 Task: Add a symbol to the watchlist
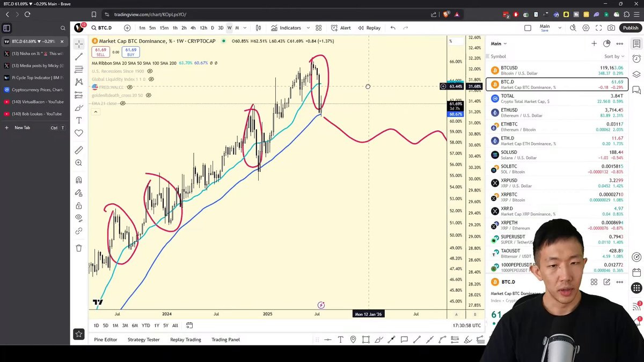click(594, 43)
